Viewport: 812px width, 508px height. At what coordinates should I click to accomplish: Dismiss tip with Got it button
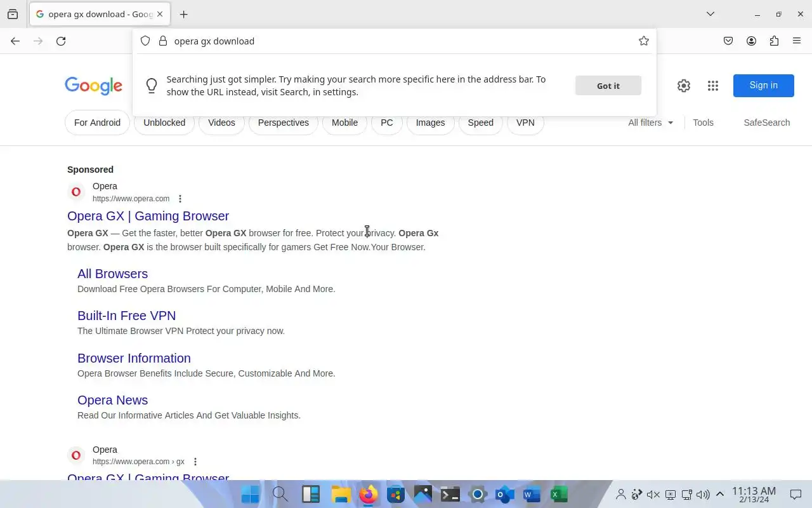608,86
